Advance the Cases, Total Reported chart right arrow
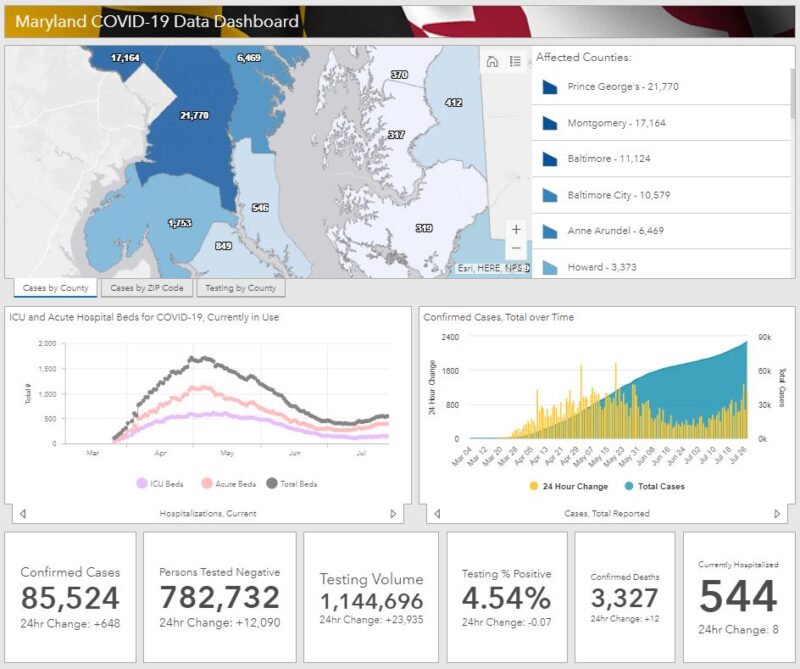Image resolution: width=800 pixels, height=669 pixels. click(x=777, y=514)
